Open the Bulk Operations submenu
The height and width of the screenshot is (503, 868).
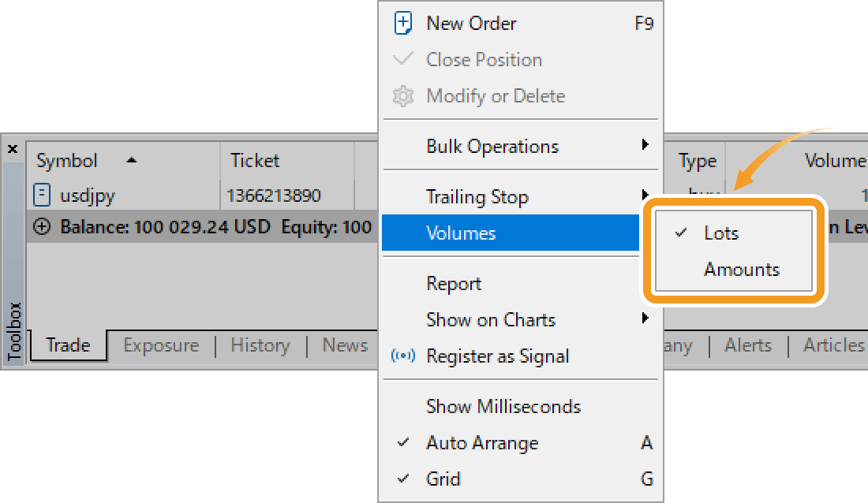pyautogui.click(x=520, y=146)
